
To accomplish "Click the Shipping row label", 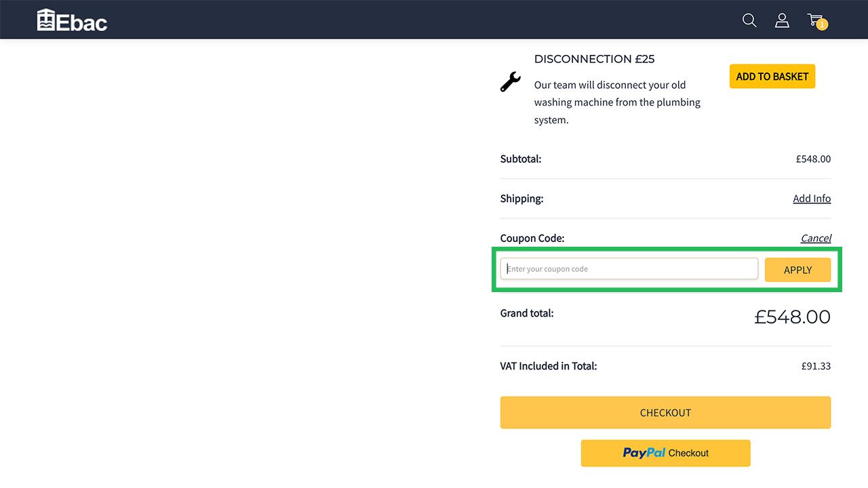I will [x=521, y=199].
